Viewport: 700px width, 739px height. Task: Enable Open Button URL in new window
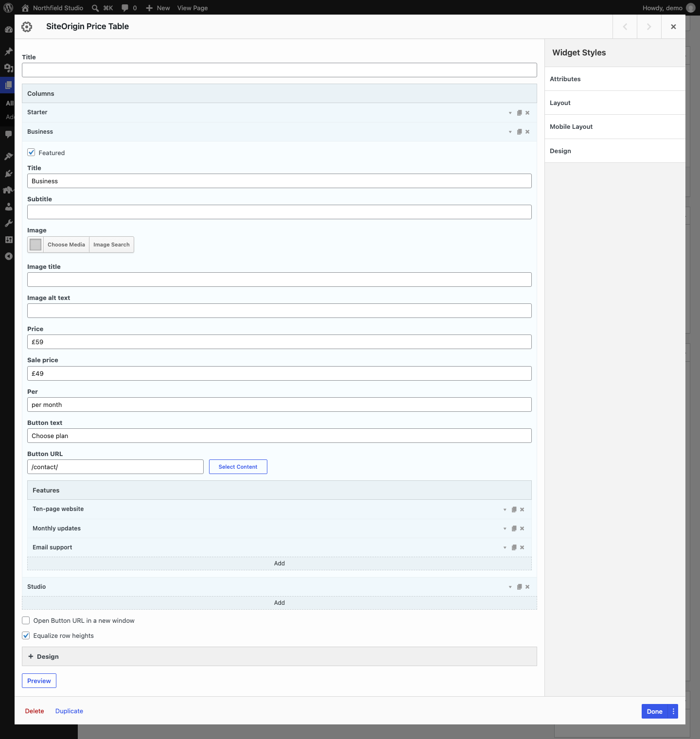click(x=26, y=620)
